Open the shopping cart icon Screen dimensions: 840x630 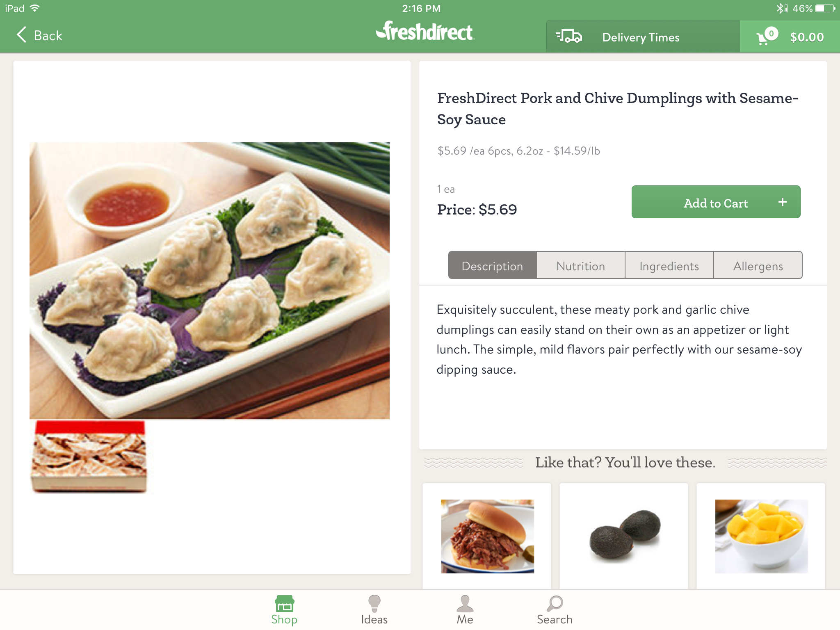click(765, 37)
